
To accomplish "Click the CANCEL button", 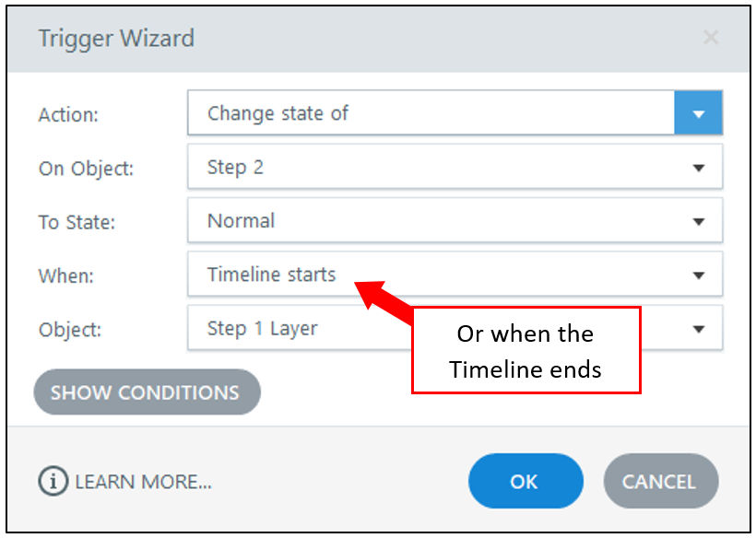I will [660, 481].
